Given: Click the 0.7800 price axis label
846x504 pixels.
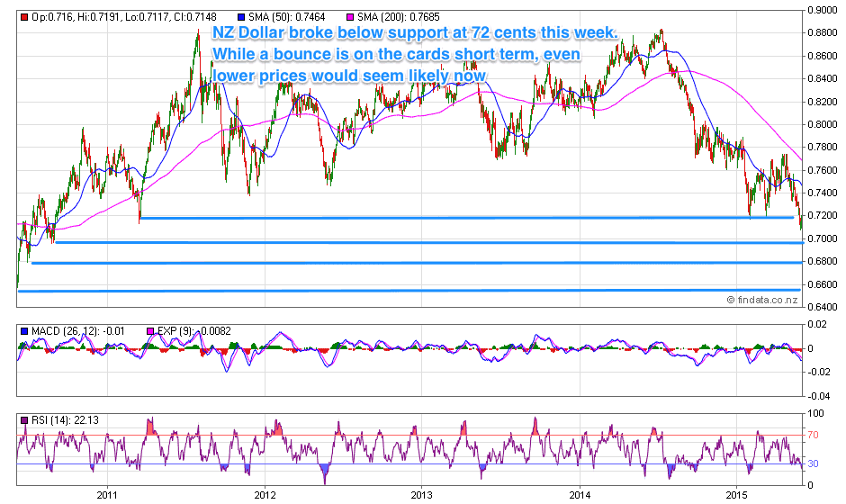Looking at the screenshot, I should (x=823, y=148).
